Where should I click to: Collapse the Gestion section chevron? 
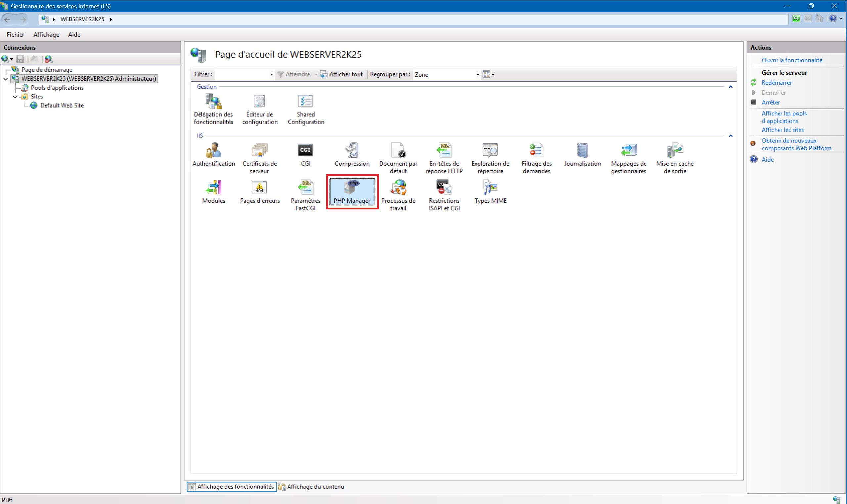point(730,87)
